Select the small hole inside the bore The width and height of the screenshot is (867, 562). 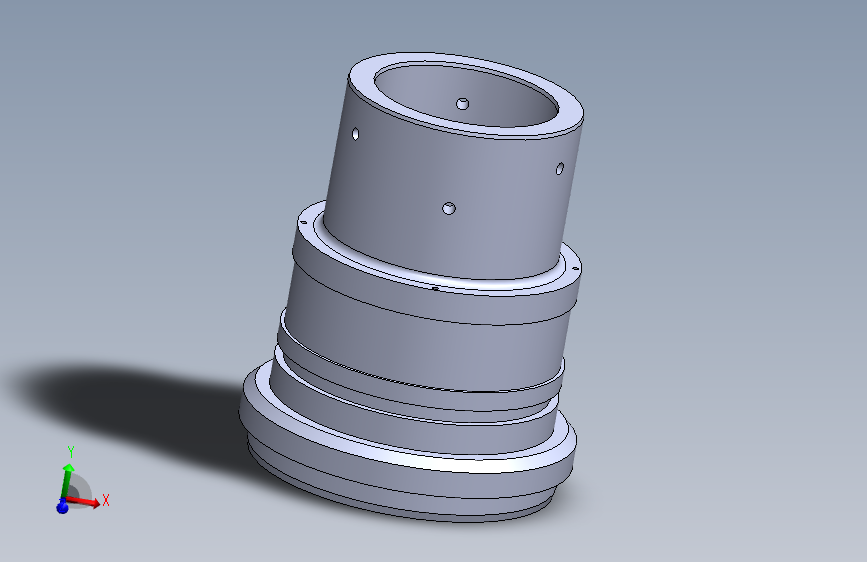[x=463, y=103]
